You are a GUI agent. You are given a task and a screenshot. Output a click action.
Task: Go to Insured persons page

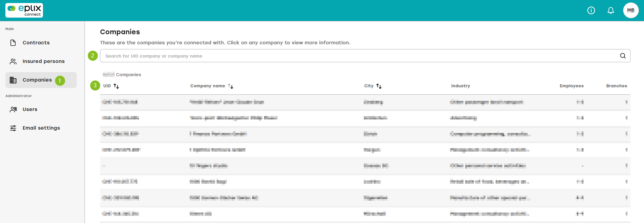point(44,61)
